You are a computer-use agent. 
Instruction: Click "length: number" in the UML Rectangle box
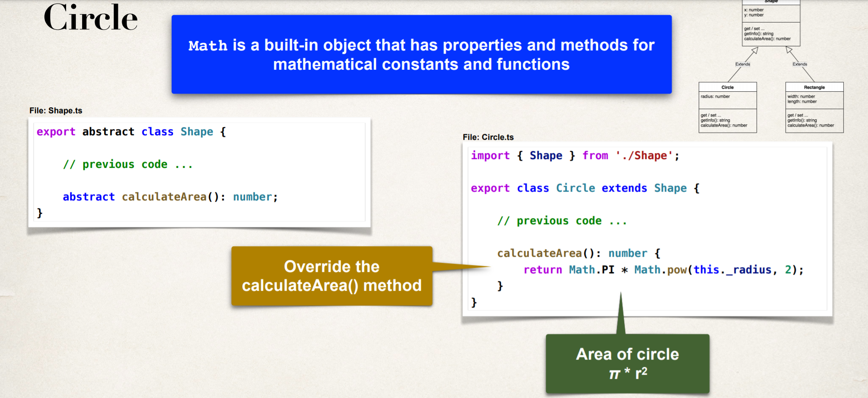802,101
